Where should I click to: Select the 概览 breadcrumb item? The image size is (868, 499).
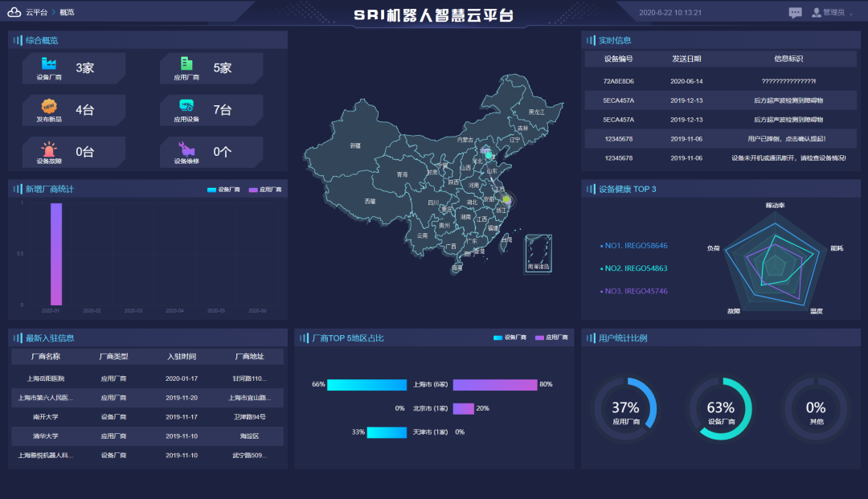click(x=67, y=13)
